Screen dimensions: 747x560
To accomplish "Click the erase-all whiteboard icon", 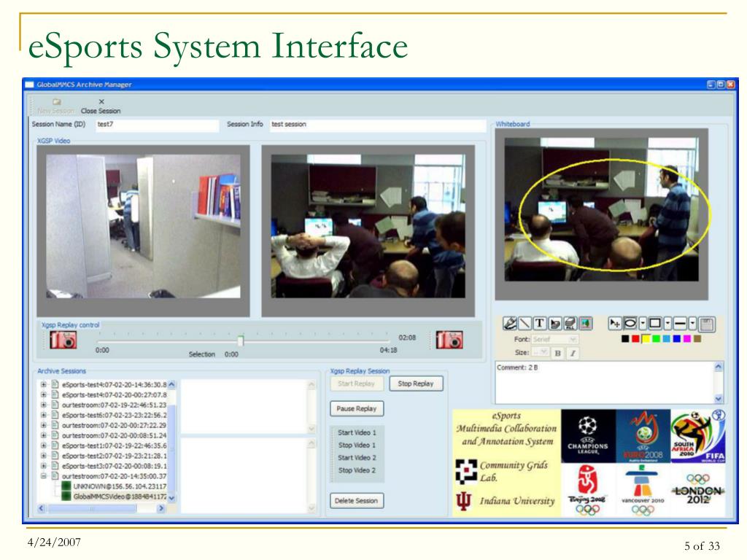I will 570,324.
